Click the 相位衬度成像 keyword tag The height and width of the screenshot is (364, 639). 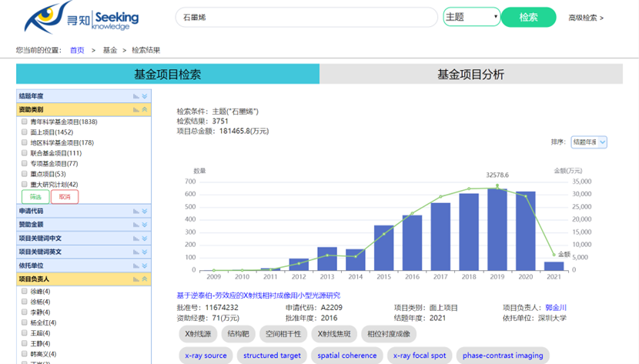[389, 334]
